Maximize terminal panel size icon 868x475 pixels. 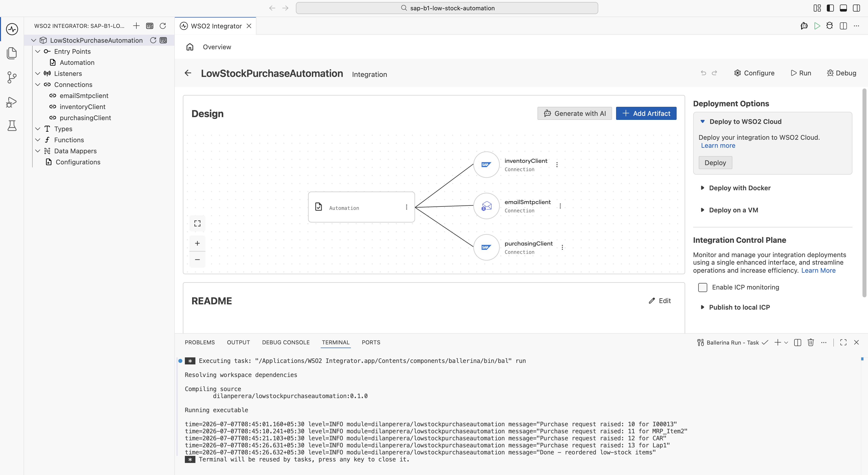click(x=843, y=342)
